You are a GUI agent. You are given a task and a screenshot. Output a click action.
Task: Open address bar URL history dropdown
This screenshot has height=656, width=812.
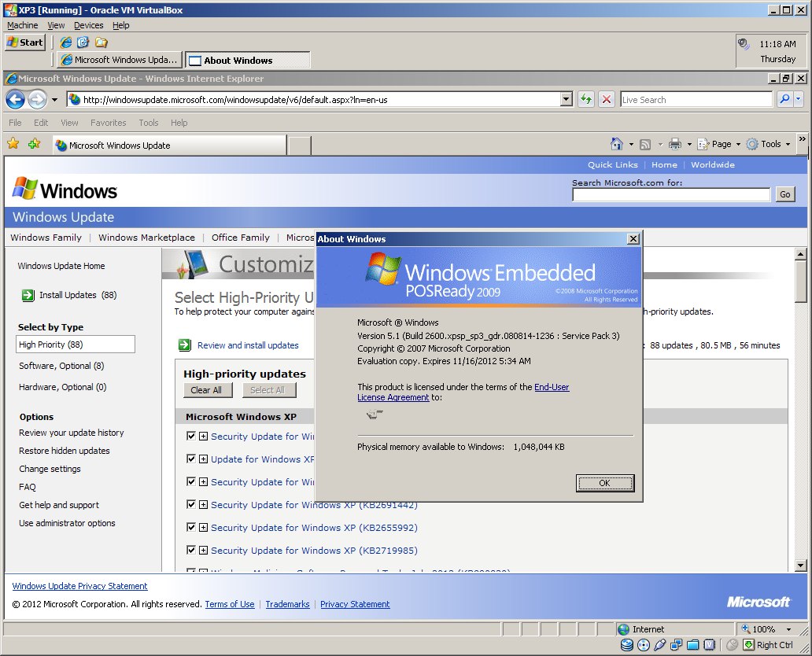(x=567, y=99)
